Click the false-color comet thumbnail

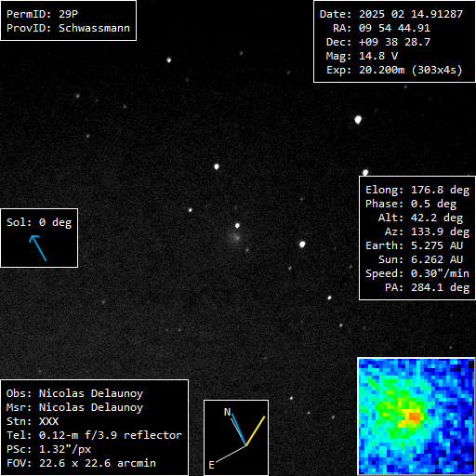click(416, 416)
